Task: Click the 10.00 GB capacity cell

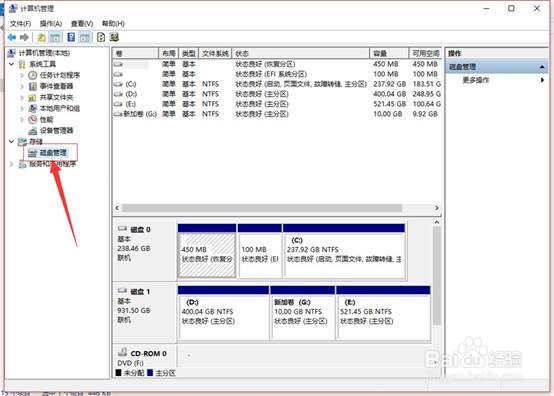Action: pos(388,114)
